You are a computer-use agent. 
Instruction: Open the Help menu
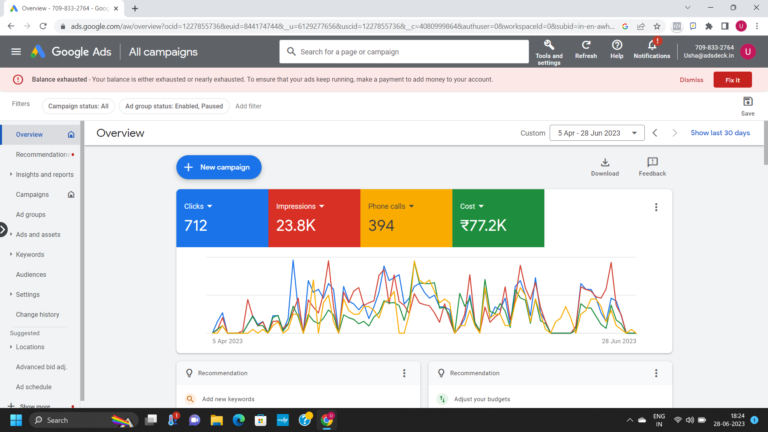click(617, 50)
